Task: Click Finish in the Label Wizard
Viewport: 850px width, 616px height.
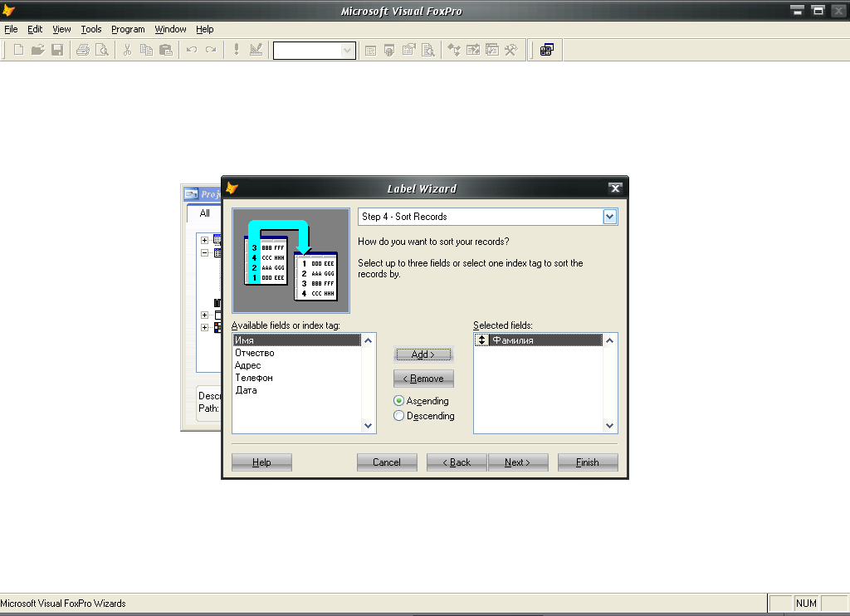Action: [x=588, y=462]
